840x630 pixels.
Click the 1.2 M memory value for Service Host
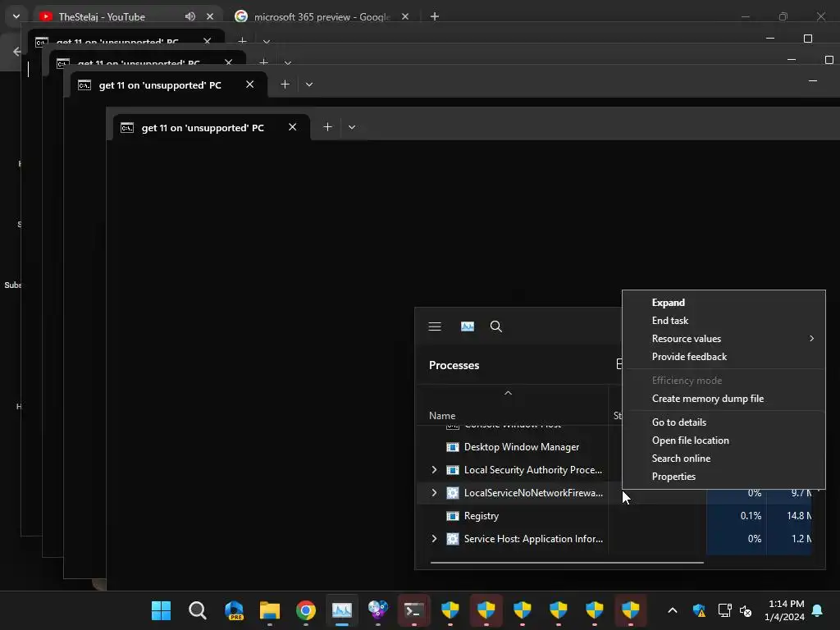click(801, 539)
